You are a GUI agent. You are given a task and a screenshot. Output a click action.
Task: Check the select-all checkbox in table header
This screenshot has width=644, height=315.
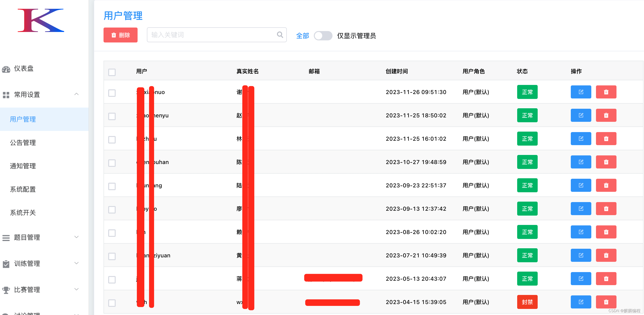tap(112, 72)
